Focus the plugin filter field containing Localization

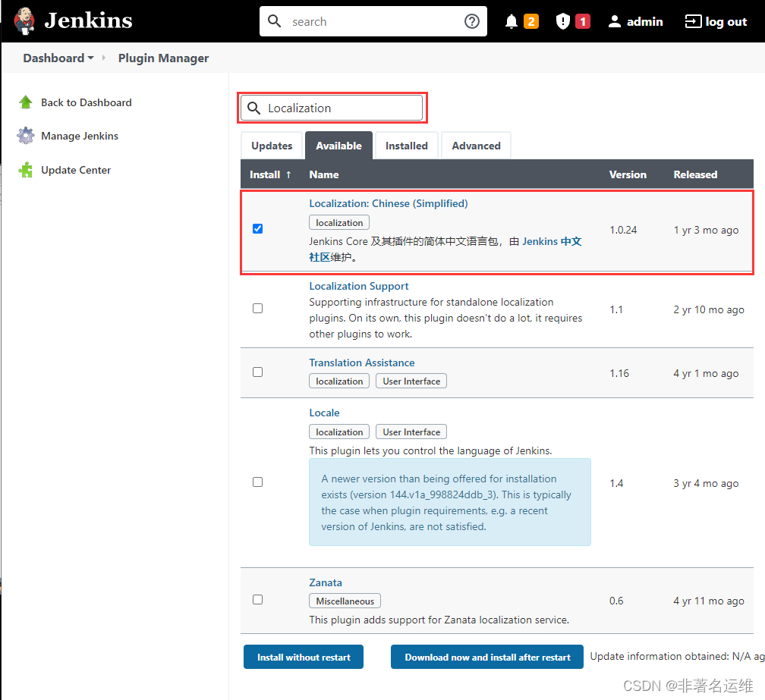coord(332,108)
